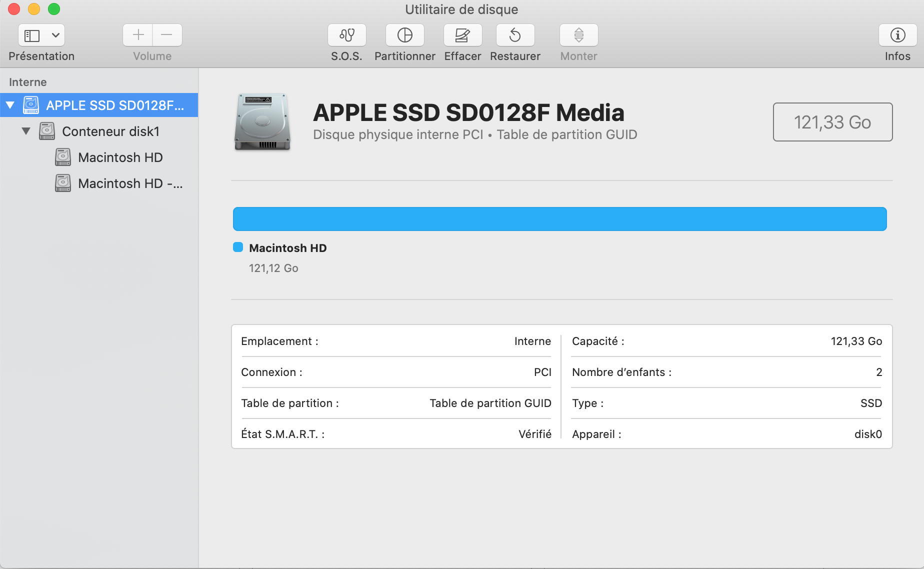
Task: Click the blue Macintosh HD legend swatch
Action: click(x=238, y=247)
